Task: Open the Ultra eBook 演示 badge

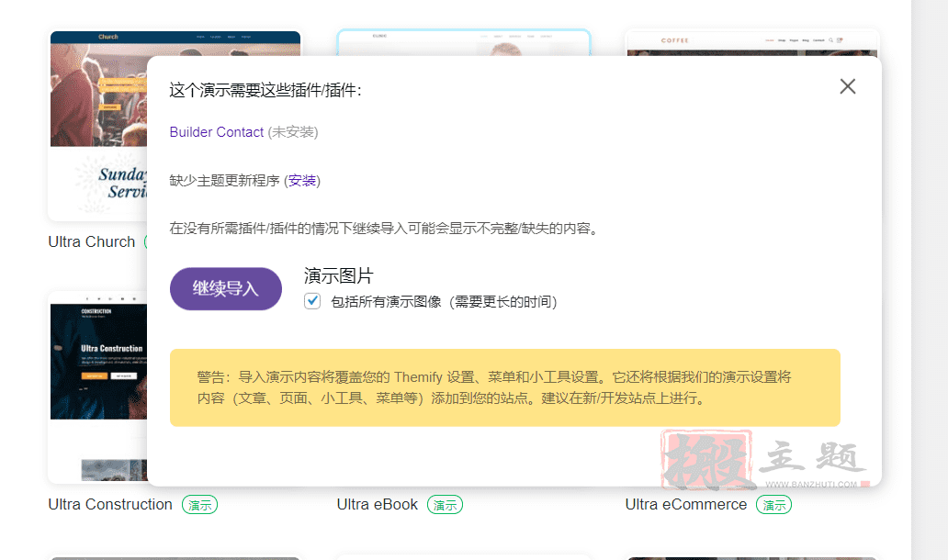Action: 445,504
